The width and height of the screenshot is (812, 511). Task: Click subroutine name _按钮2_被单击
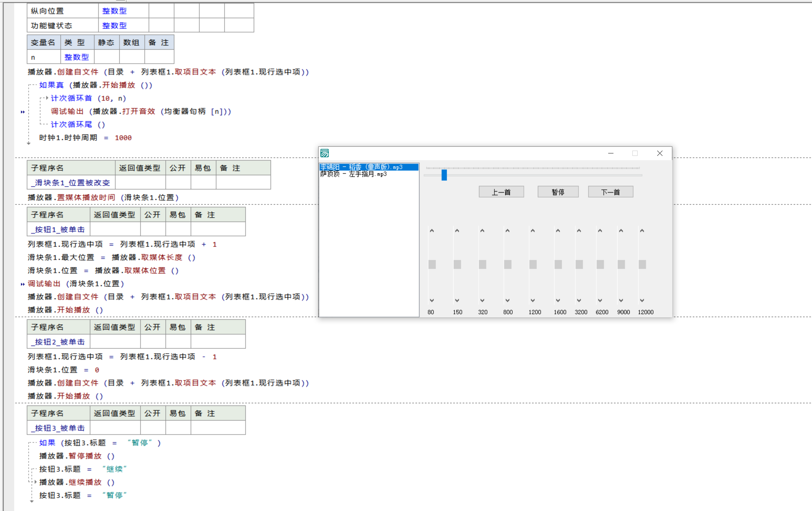[x=58, y=342]
